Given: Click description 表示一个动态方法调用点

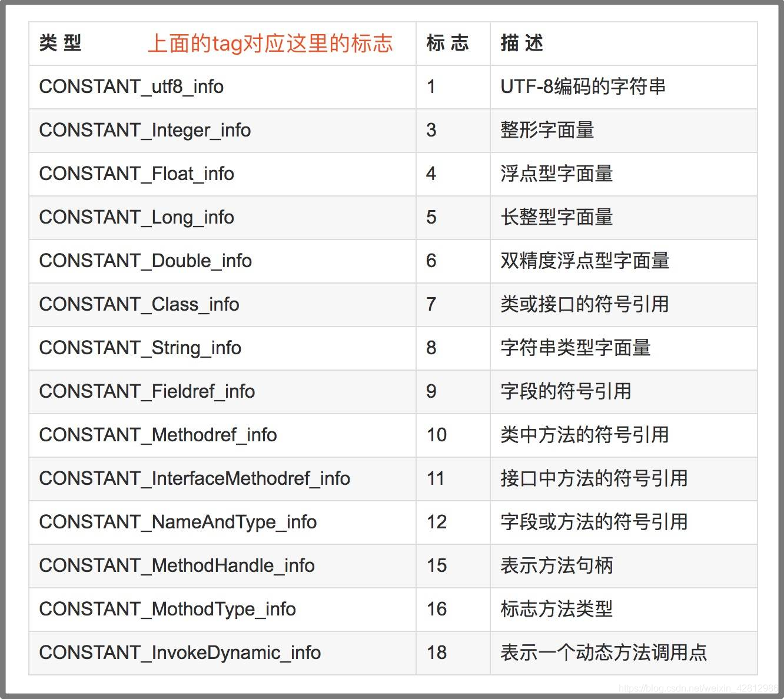Looking at the screenshot, I should click(604, 653).
